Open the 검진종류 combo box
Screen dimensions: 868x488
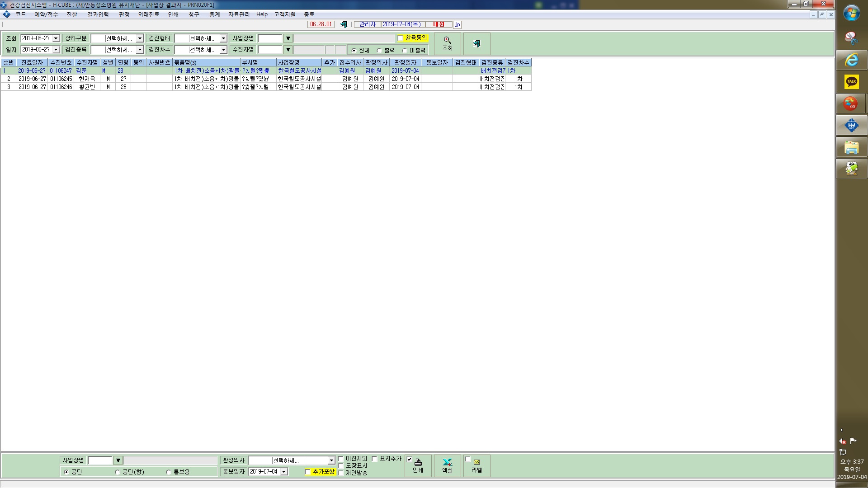coord(140,50)
